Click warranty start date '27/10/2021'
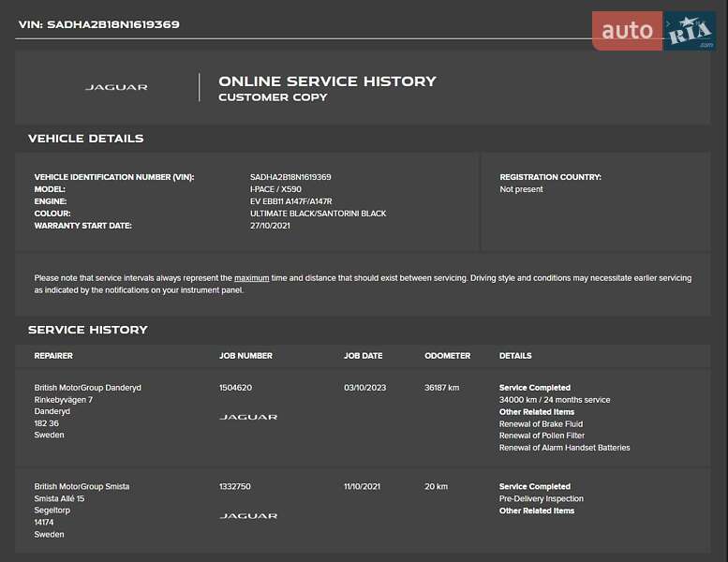 click(270, 226)
